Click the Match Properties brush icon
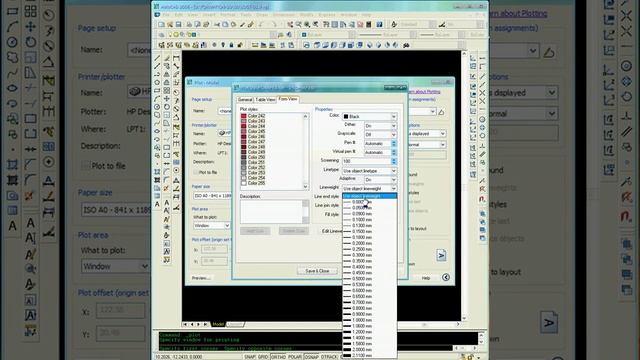Viewport: 640px width, 360px height. (242, 25)
